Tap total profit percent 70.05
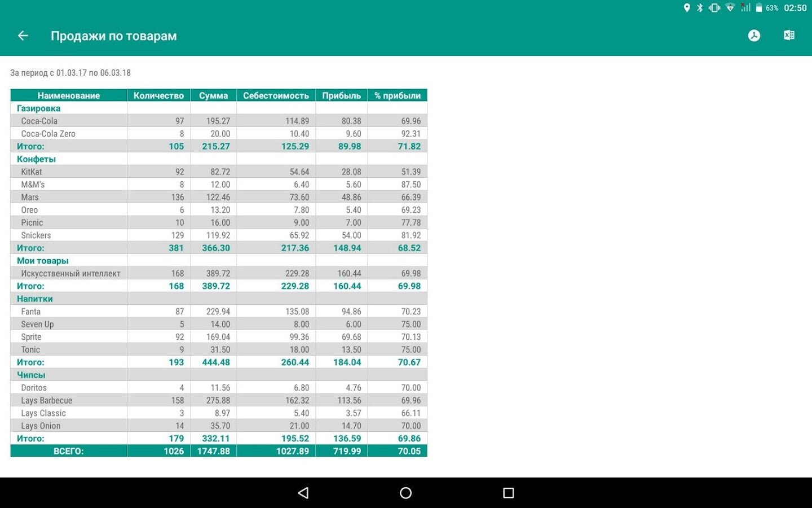Viewport: 812px width, 508px height. (x=409, y=451)
